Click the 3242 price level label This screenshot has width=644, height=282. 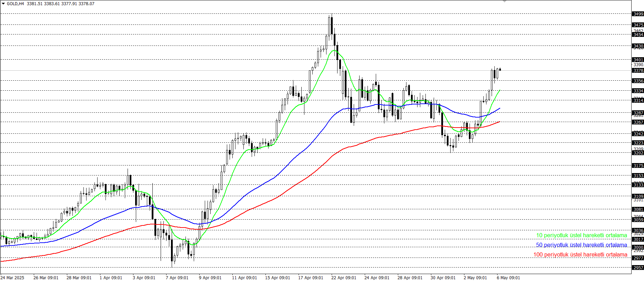tap(638, 134)
